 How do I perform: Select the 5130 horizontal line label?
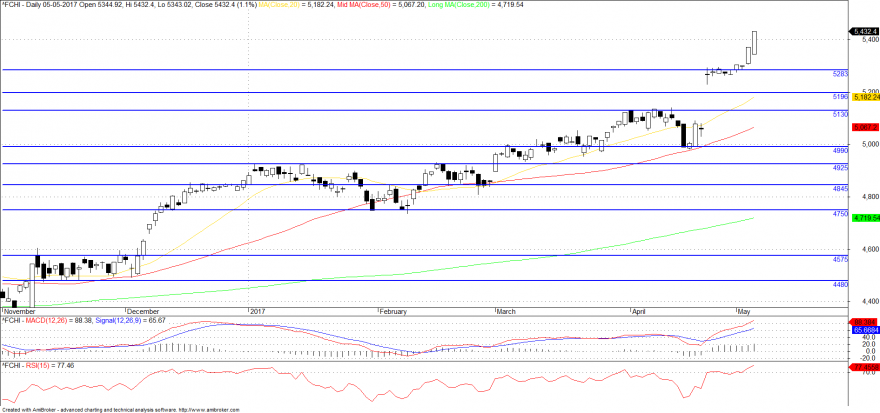840,114
